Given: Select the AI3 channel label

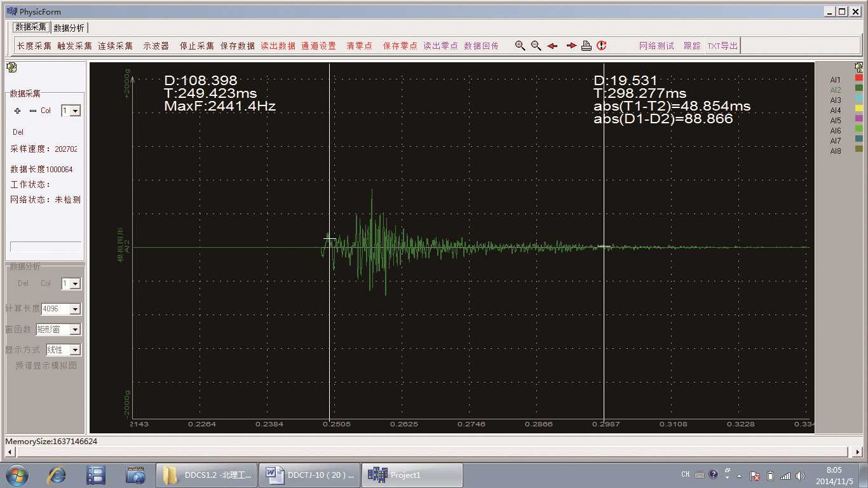Looking at the screenshot, I should coord(835,100).
